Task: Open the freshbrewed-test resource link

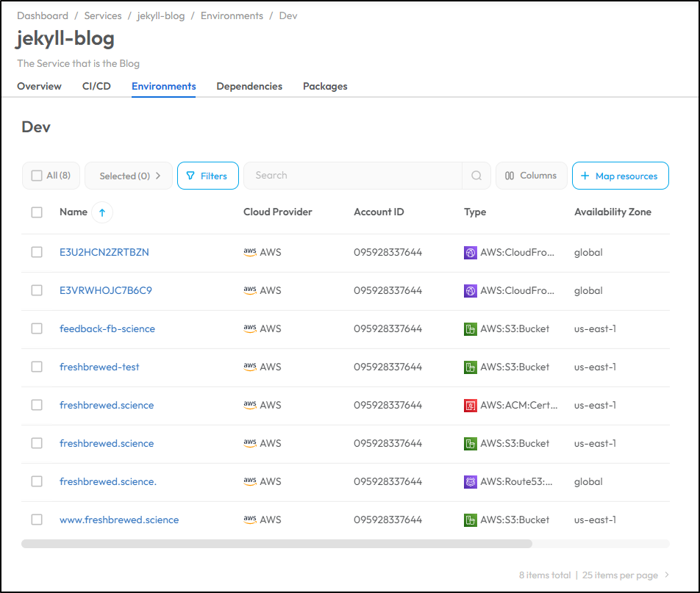Action: pyautogui.click(x=99, y=367)
